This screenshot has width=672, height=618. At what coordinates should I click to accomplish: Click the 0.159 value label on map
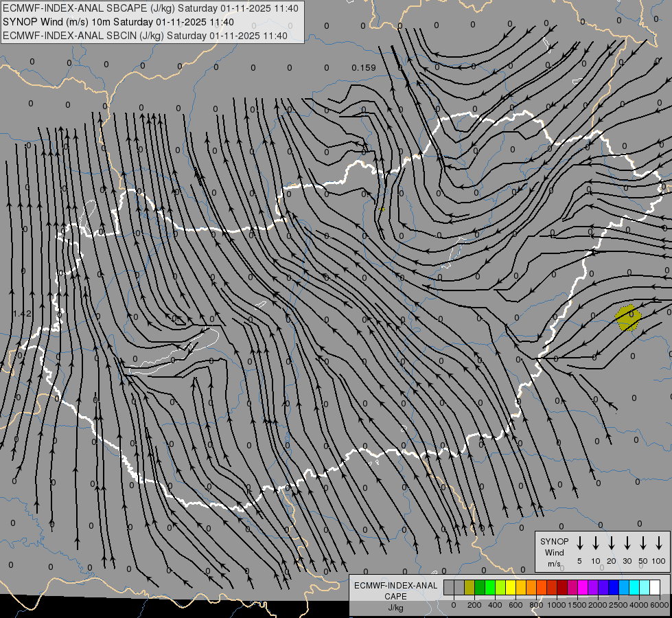[x=363, y=67]
